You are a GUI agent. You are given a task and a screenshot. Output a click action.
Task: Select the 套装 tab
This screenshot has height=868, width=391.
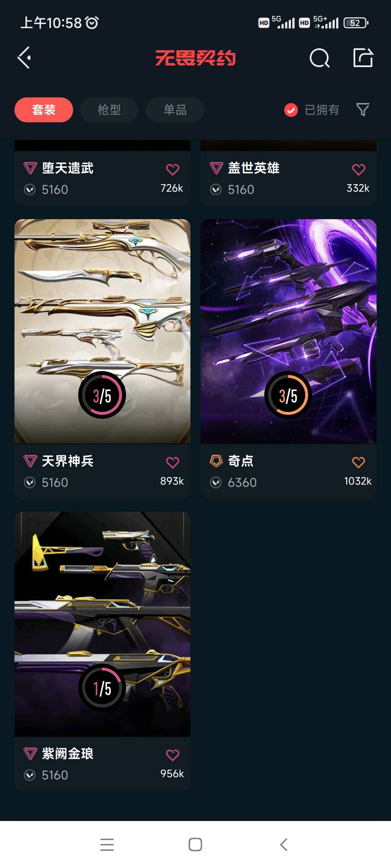point(44,110)
